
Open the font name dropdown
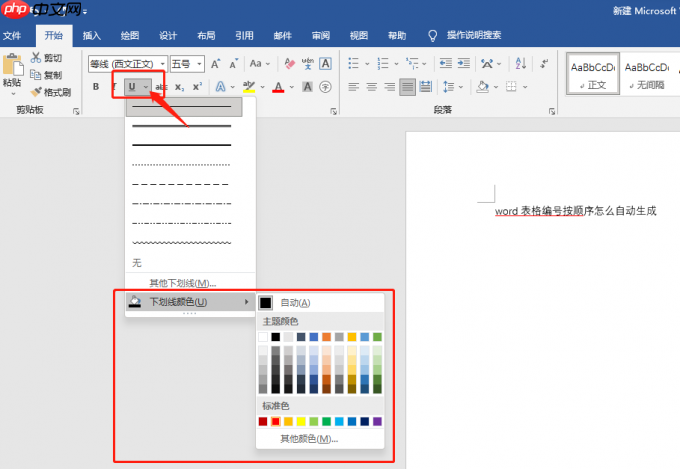click(163, 64)
